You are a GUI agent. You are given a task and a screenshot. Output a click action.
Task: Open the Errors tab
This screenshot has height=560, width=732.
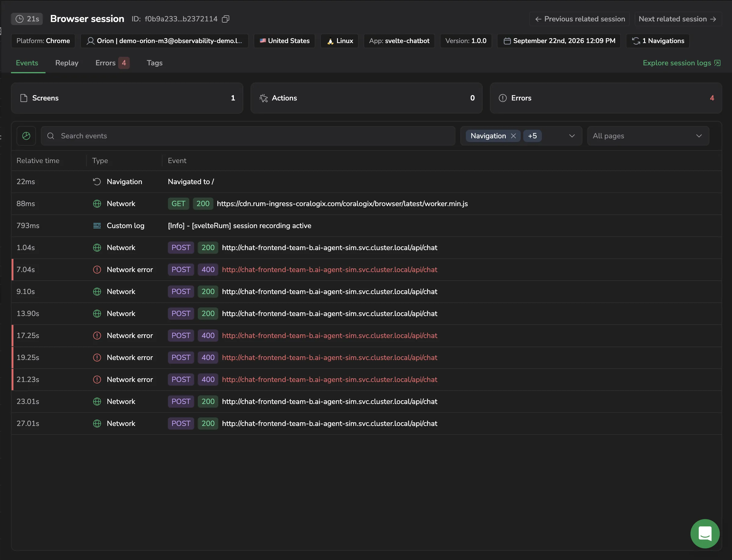click(112, 63)
